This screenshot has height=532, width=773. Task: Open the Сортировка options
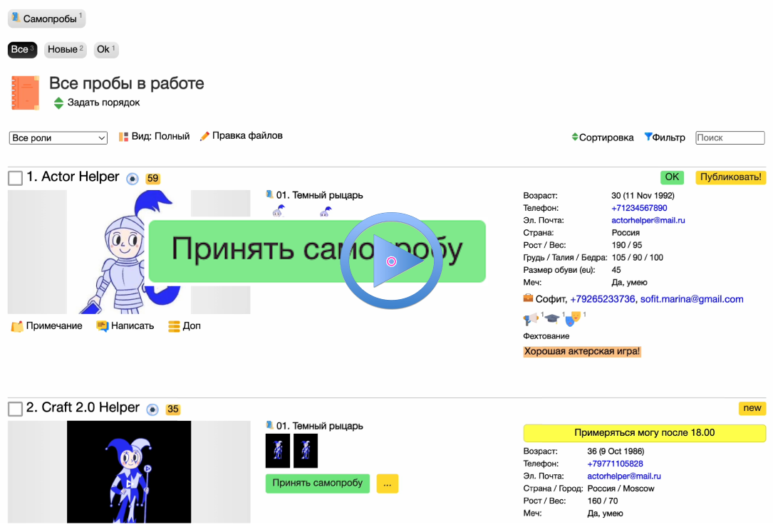click(x=603, y=137)
